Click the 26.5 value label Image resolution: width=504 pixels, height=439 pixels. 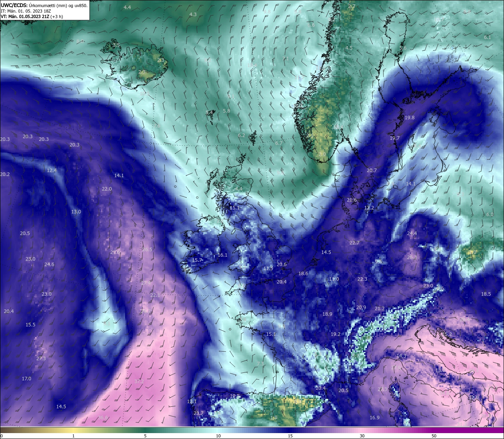(147, 249)
